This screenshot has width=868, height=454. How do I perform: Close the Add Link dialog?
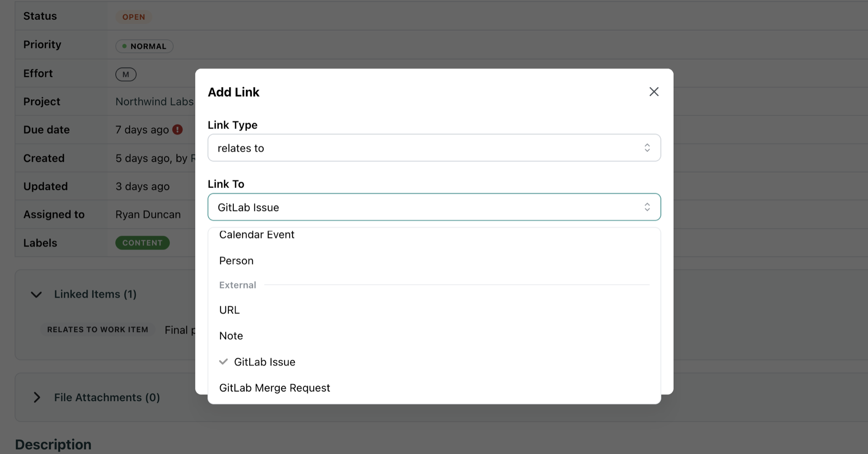[x=654, y=92]
